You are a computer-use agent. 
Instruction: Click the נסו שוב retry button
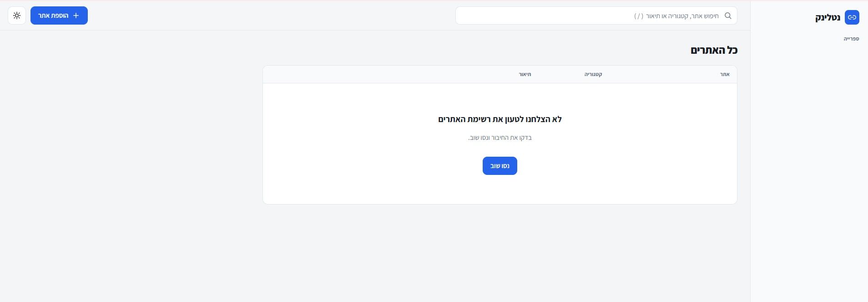[500, 166]
